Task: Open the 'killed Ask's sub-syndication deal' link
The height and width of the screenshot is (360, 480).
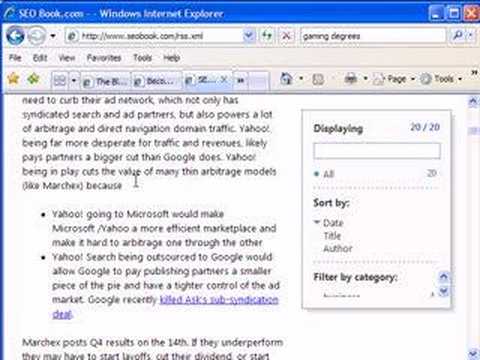Action: click(219, 300)
